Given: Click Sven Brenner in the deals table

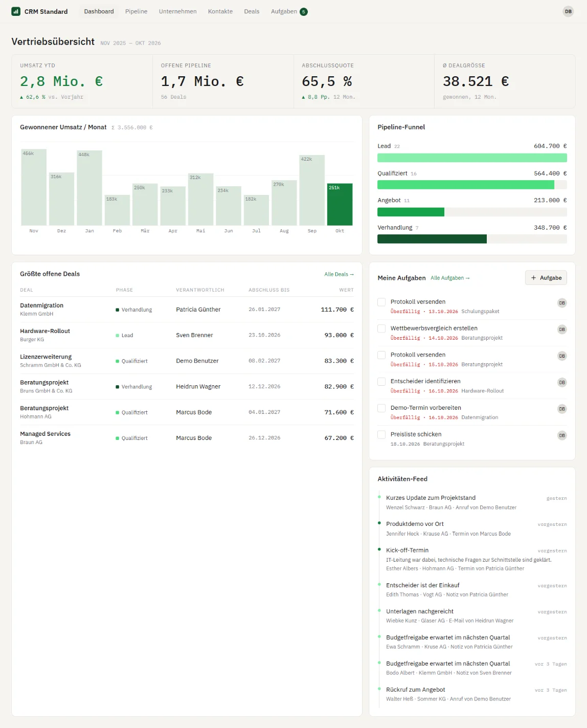Looking at the screenshot, I should [194, 335].
